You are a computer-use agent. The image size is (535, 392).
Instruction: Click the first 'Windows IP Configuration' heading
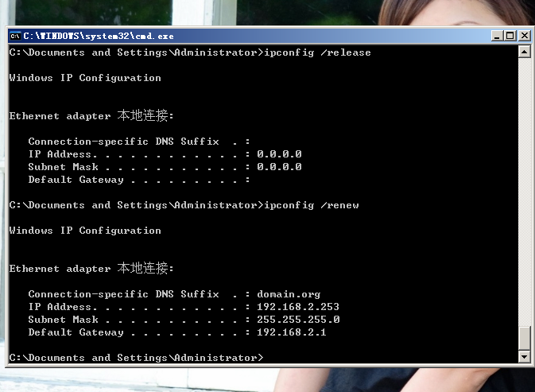click(85, 78)
